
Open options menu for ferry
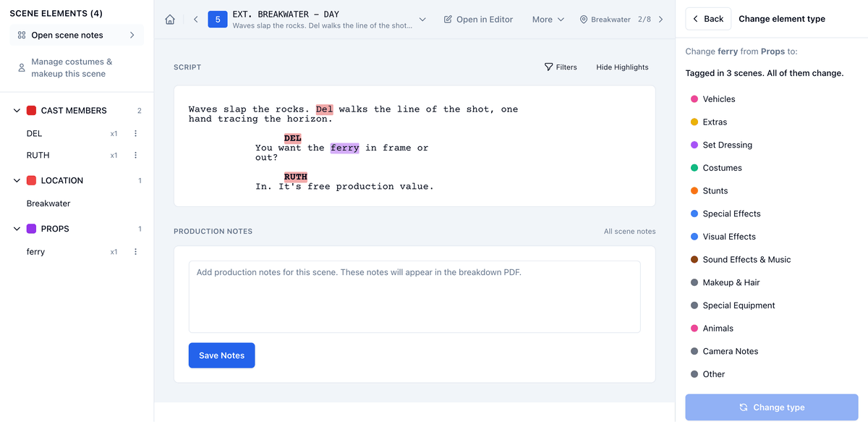coord(135,252)
